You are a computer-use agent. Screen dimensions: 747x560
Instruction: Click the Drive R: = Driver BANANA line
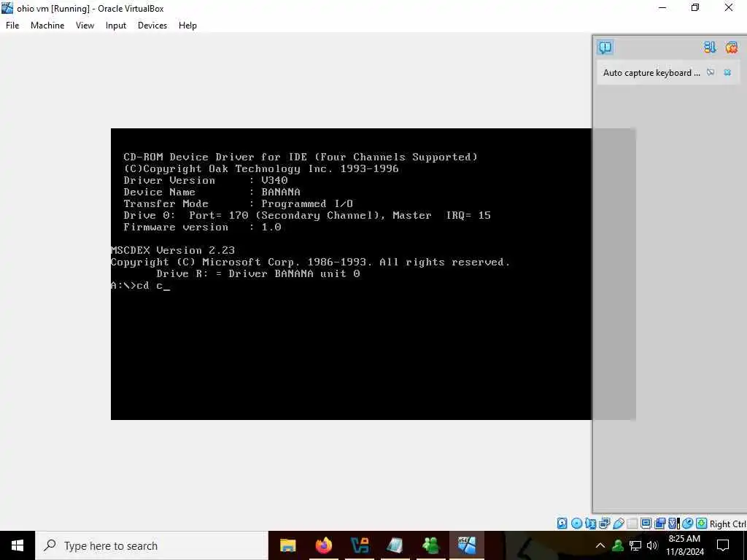pos(258,274)
